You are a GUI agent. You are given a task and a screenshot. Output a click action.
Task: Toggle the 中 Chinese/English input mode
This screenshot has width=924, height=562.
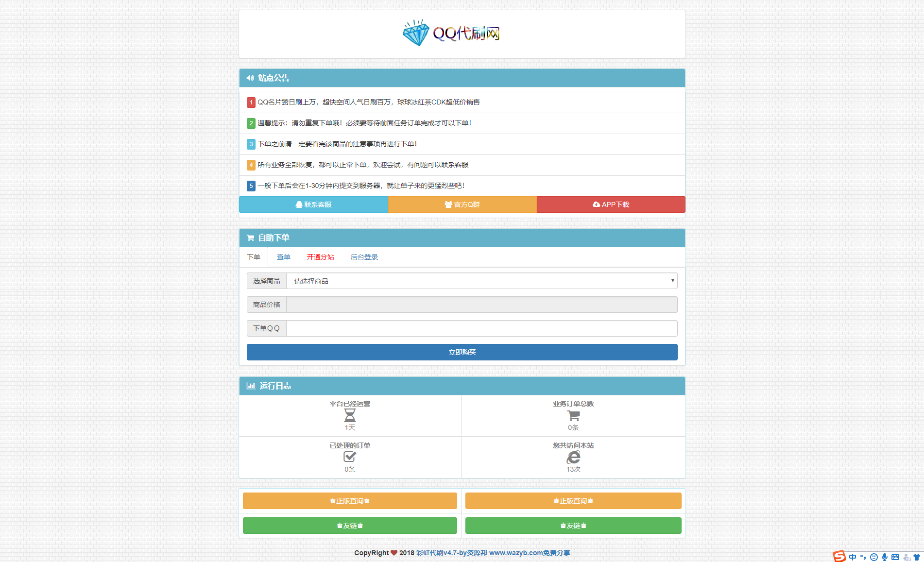coord(853,557)
